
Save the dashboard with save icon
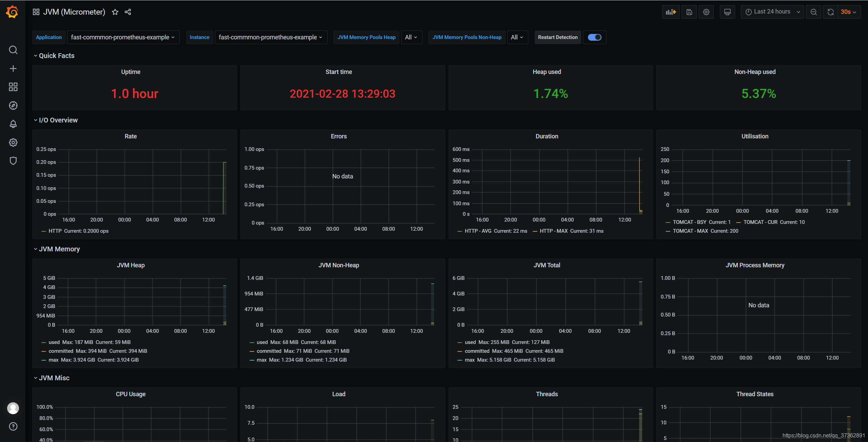pos(689,12)
